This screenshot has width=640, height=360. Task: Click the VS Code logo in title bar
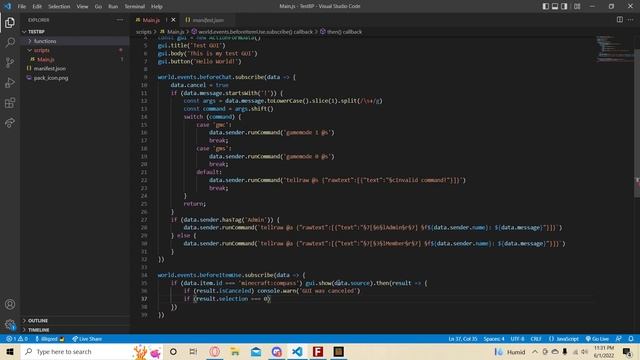(x=8, y=6)
